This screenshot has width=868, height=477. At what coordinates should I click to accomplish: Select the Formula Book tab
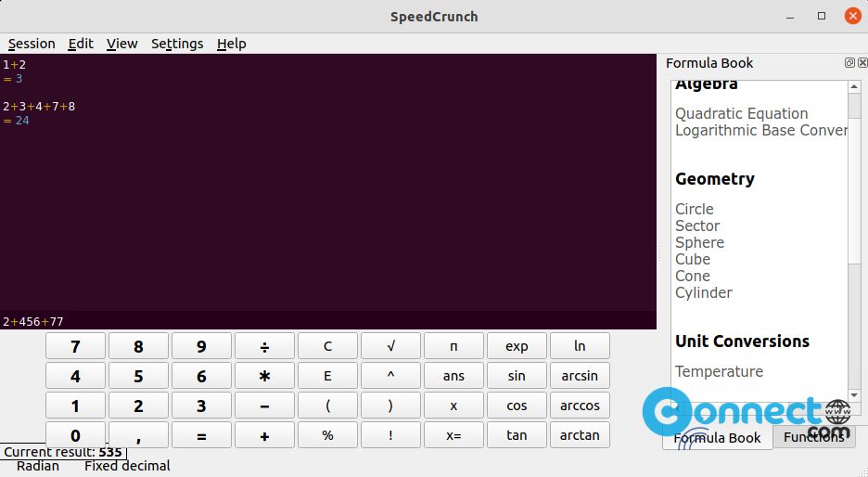click(x=718, y=438)
